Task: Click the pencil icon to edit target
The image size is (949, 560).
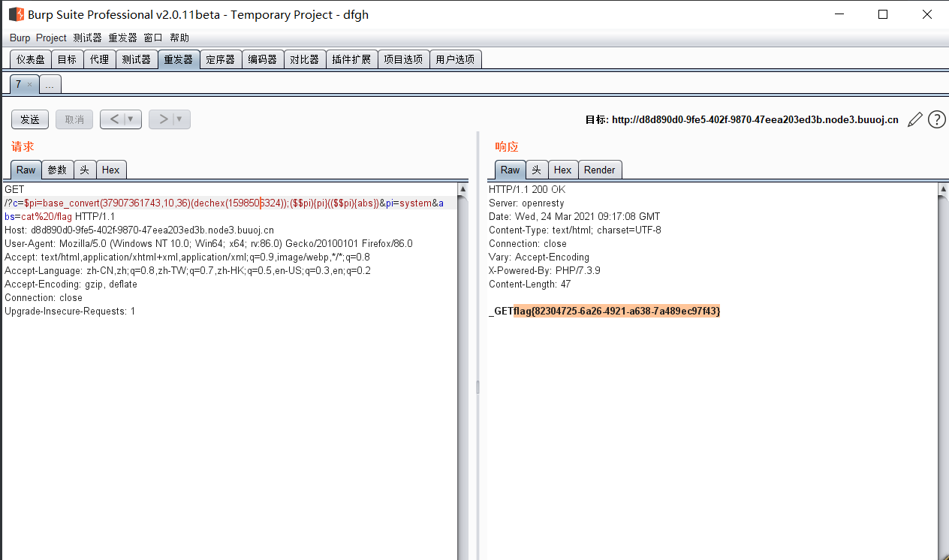Action: click(914, 119)
